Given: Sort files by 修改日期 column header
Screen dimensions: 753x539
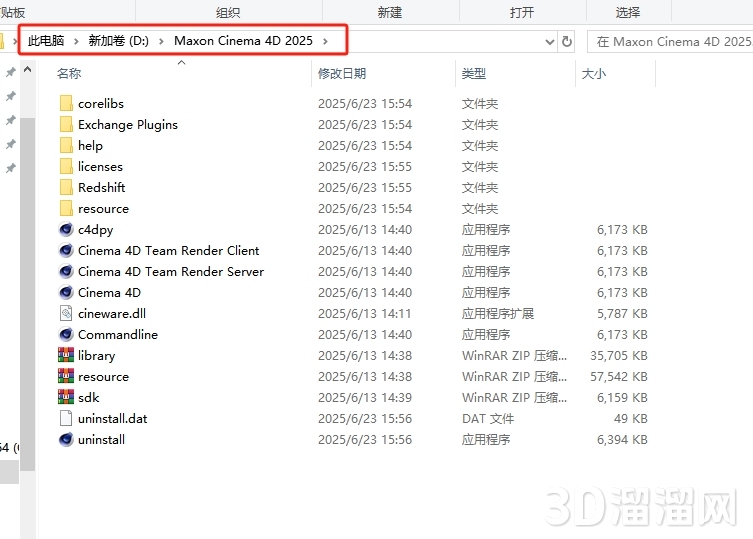Looking at the screenshot, I should click(342, 73).
